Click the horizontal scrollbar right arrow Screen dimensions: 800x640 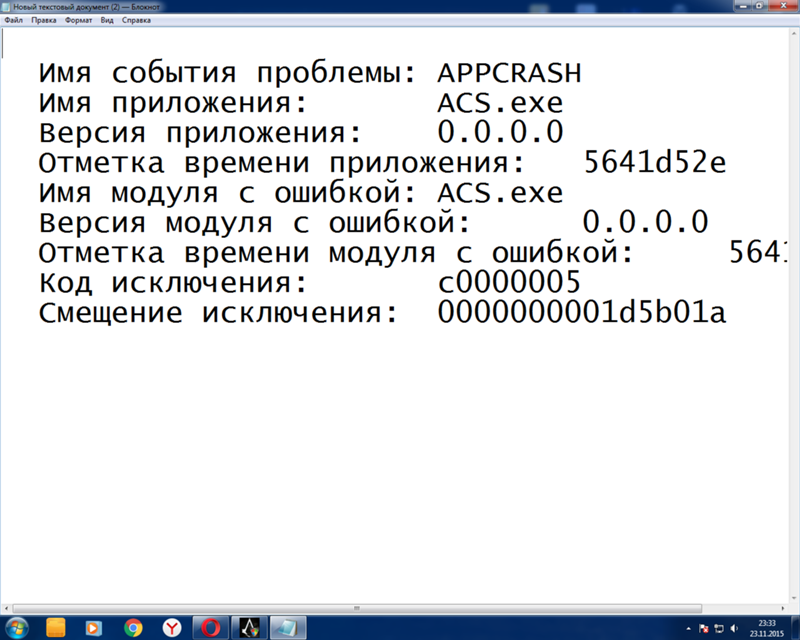click(x=783, y=608)
